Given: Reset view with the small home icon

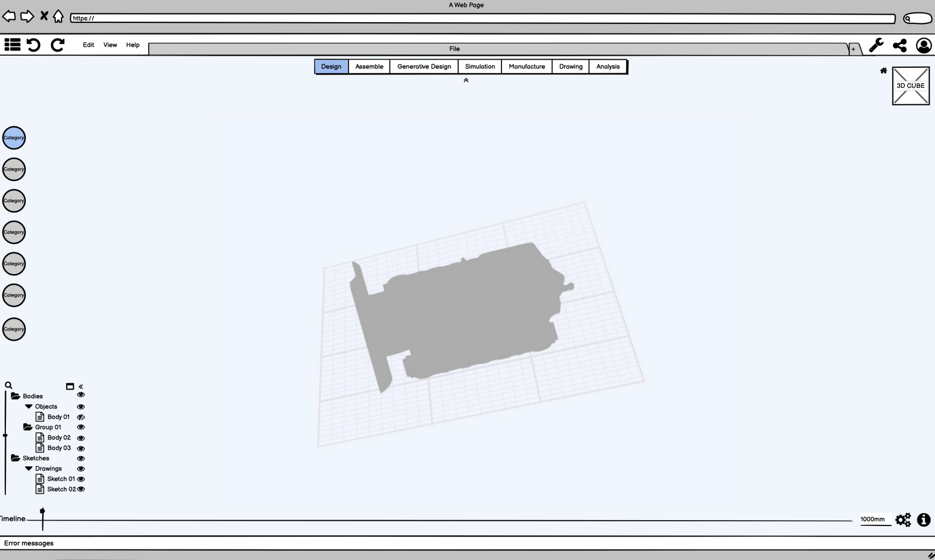Looking at the screenshot, I should pos(883,71).
